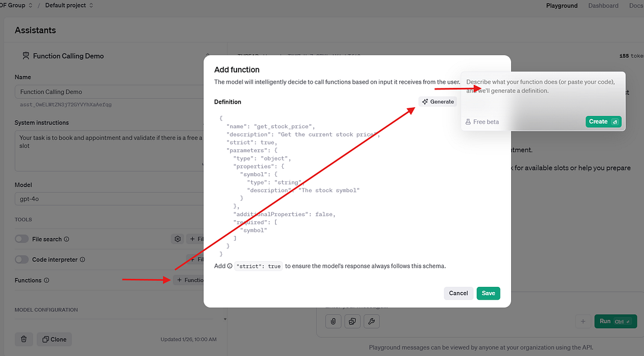Image resolution: width=644 pixels, height=356 pixels.
Task: Click the wrench tools icon in message bar
Action: pyautogui.click(x=371, y=321)
